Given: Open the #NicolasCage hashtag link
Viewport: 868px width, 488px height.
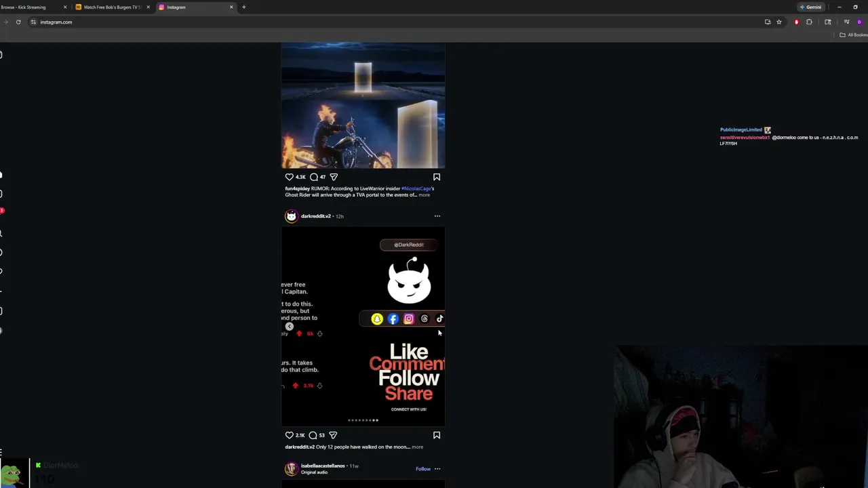Looking at the screenshot, I should click(x=417, y=188).
